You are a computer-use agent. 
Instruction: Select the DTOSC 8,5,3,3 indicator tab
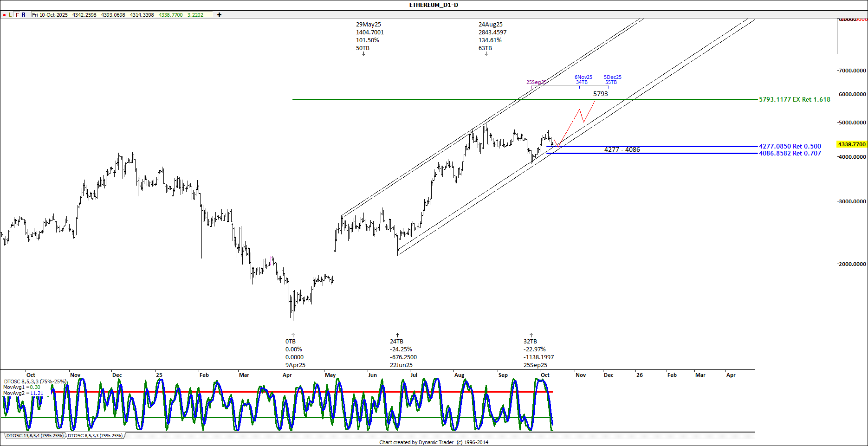95,436
